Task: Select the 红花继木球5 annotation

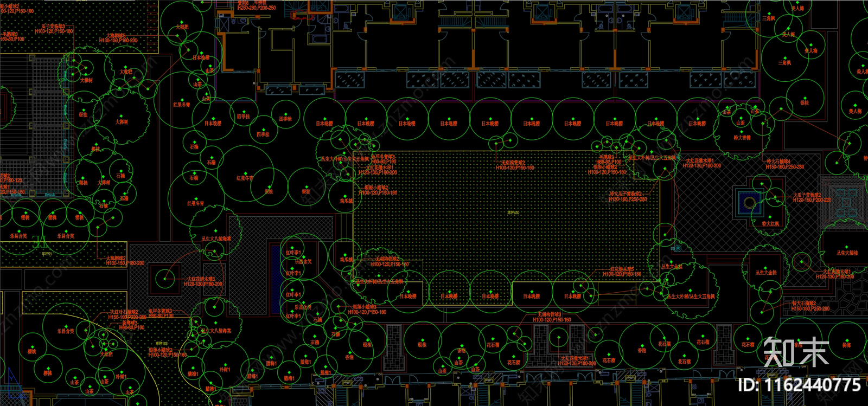Action: click(622, 269)
